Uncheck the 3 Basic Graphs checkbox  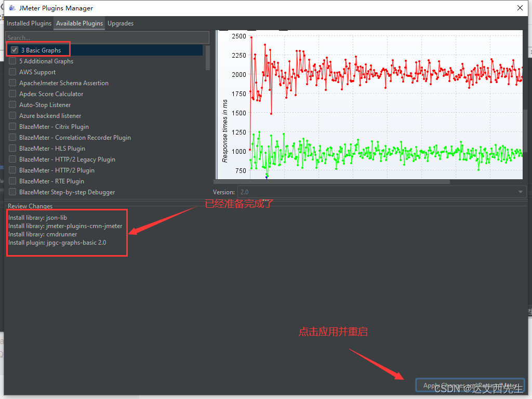pyautogui.click(x=15, y=50)
